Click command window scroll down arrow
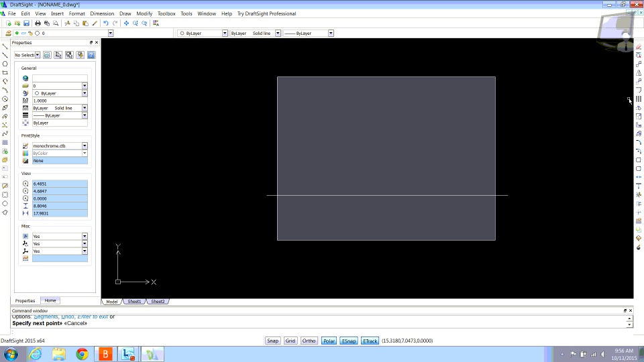Image resolution: width=644 pixels, height=362 pixels. tap(629, 324)
